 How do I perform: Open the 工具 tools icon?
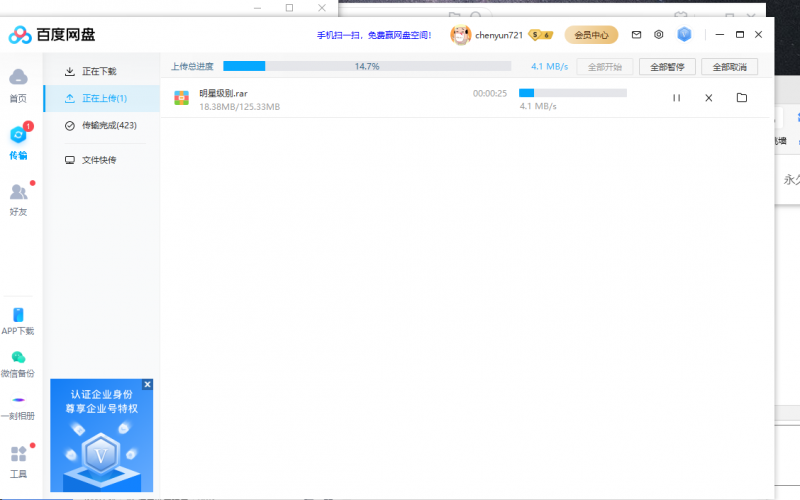(x=18, y=455)
